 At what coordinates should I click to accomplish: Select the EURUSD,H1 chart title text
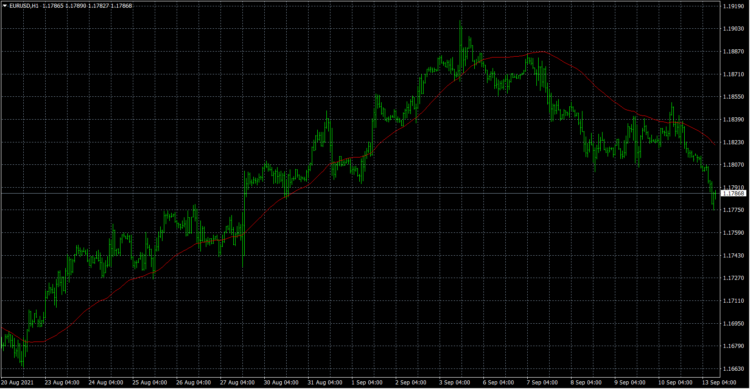(24, 6)
